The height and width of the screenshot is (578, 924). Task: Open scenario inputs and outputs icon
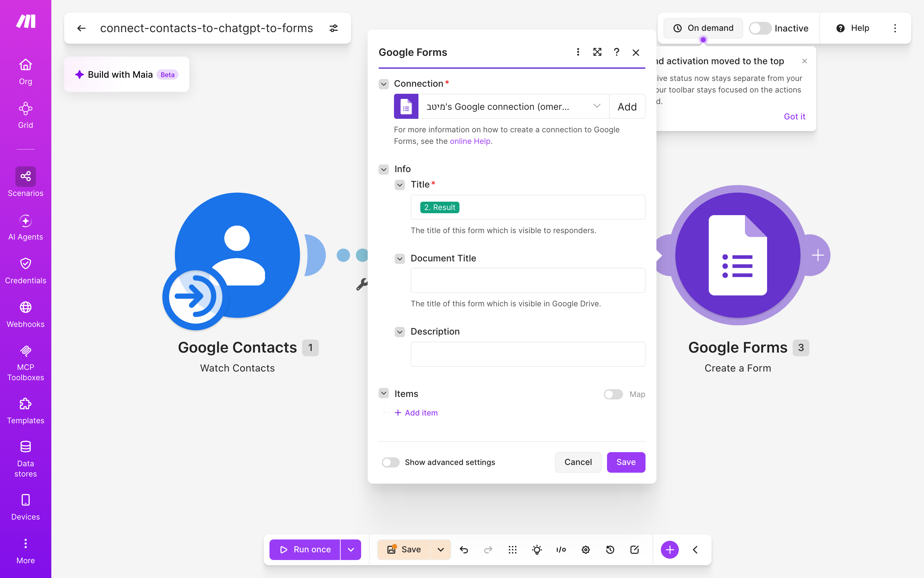[561, 550]
